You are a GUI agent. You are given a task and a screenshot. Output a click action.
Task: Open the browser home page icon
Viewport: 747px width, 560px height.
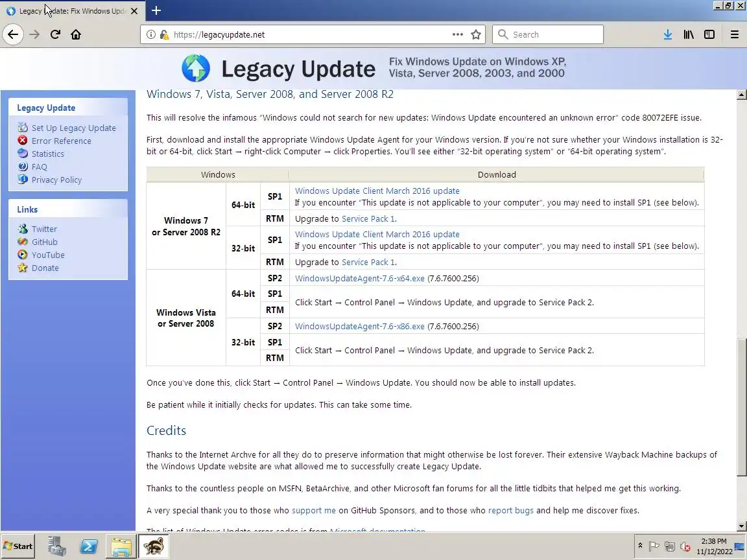point(76,34)
